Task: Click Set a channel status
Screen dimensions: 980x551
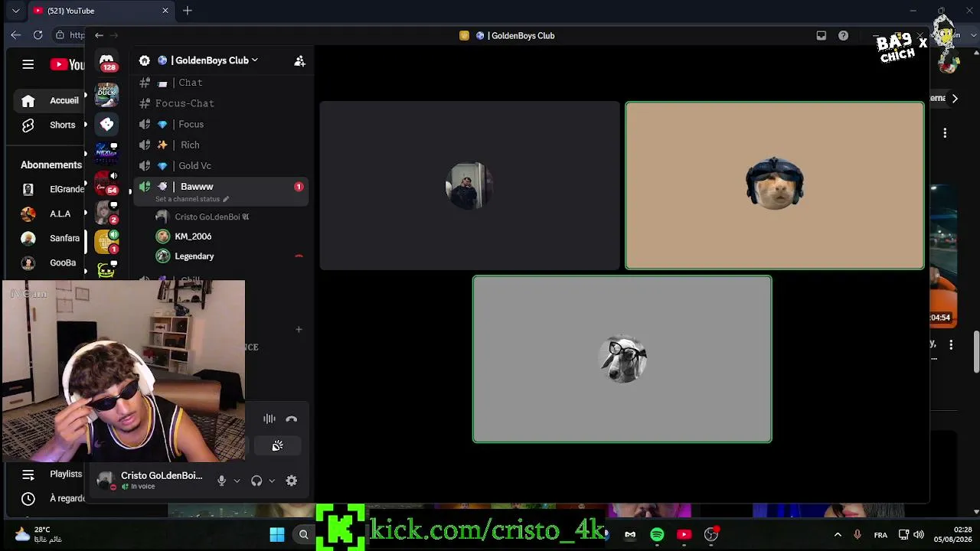Action: tap(191, 199)
